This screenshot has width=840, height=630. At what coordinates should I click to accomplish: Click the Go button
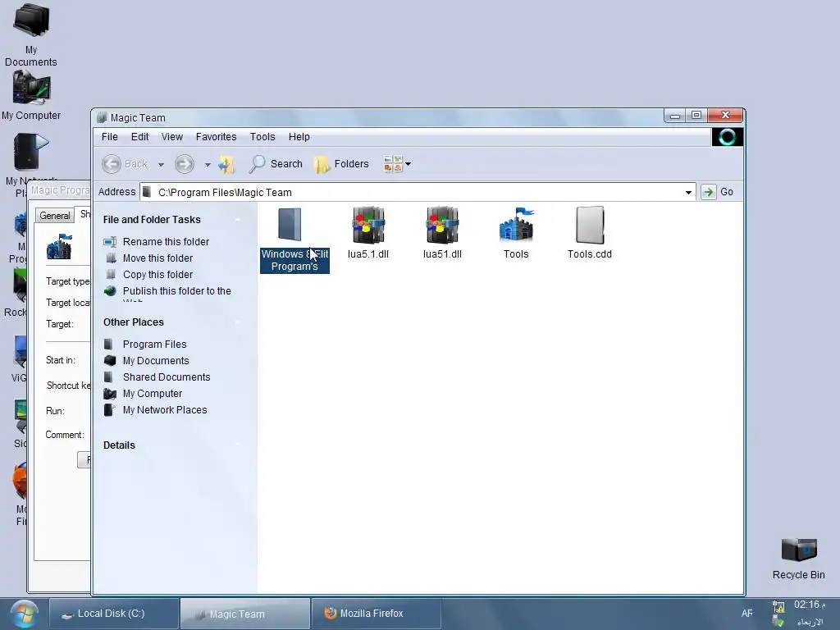718,192
